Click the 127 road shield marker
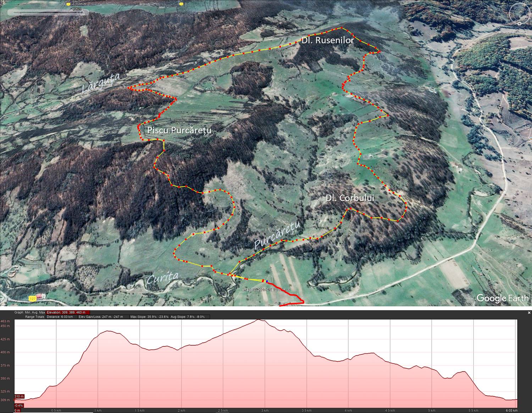Image resolution: width=532 pixels, height=413 pixels. [33, 299]
